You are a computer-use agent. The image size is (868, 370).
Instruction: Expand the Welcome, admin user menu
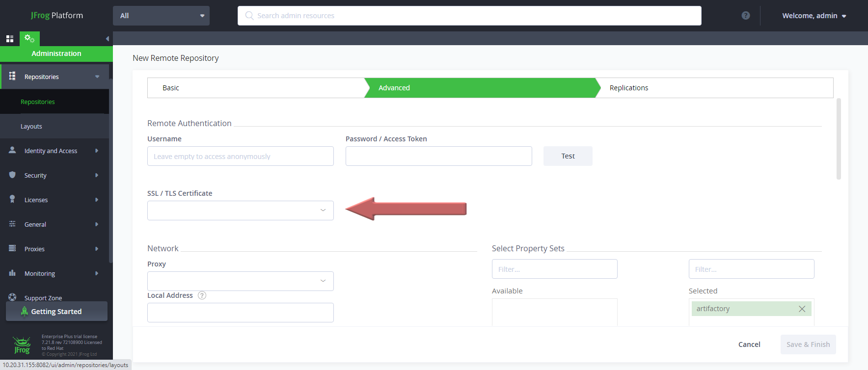click(814, 16)
